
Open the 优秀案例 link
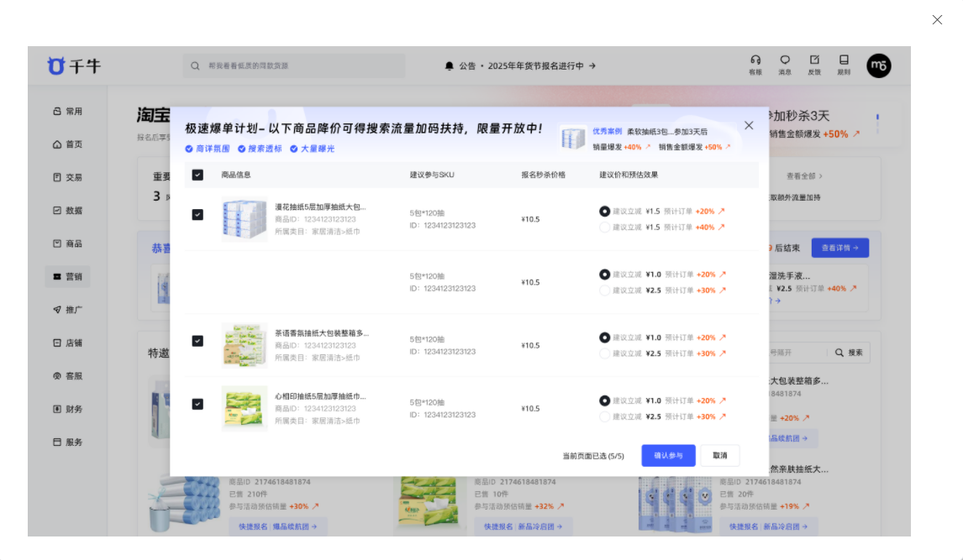(x=607, y=131)
